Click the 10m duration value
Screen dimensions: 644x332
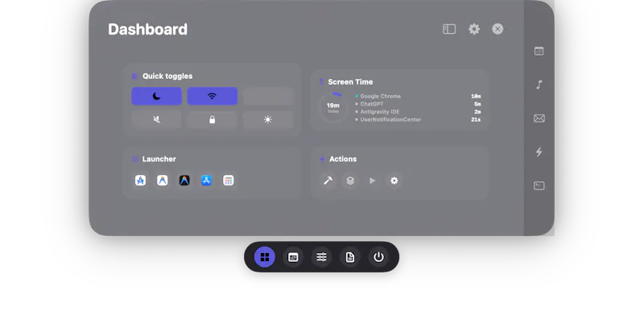[x=476, y=96]
